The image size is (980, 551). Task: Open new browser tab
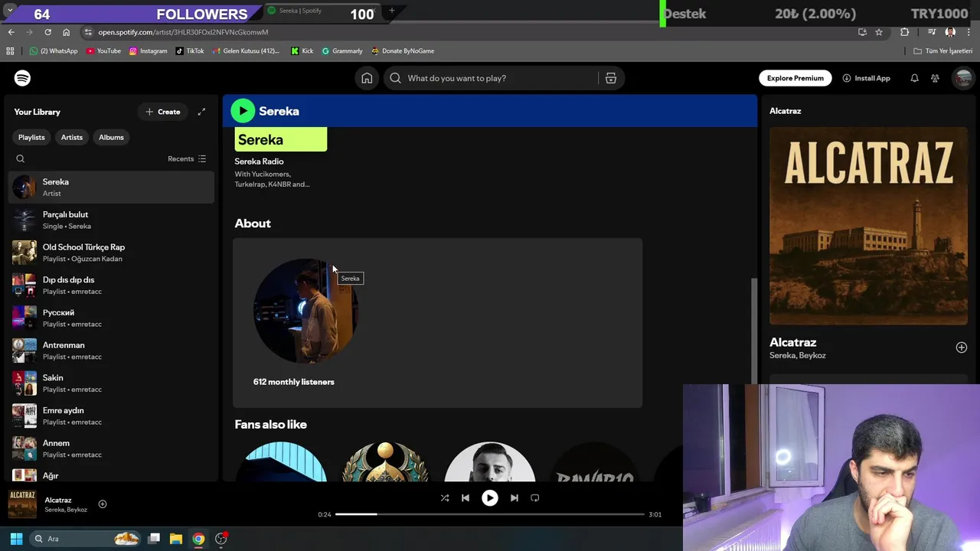[x=391, y=11]
